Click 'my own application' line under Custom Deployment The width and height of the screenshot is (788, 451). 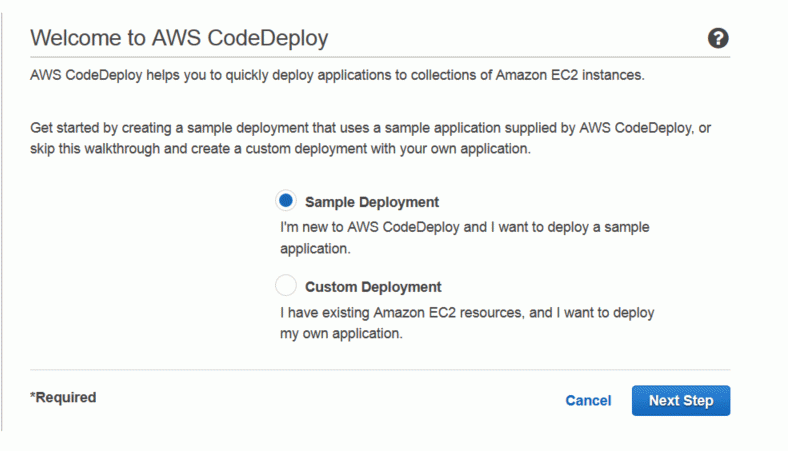341,334
